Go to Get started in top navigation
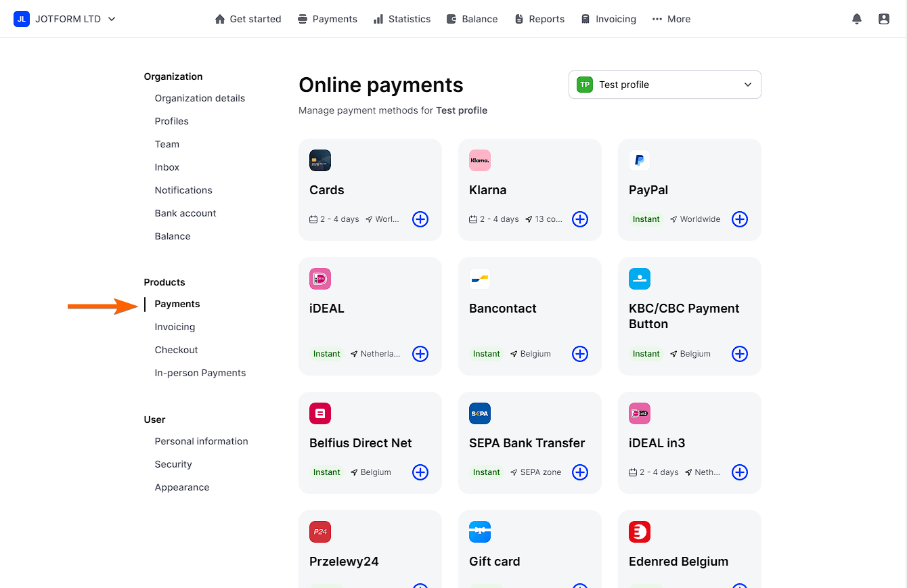The image size is (907, 588). coord(248,19)
